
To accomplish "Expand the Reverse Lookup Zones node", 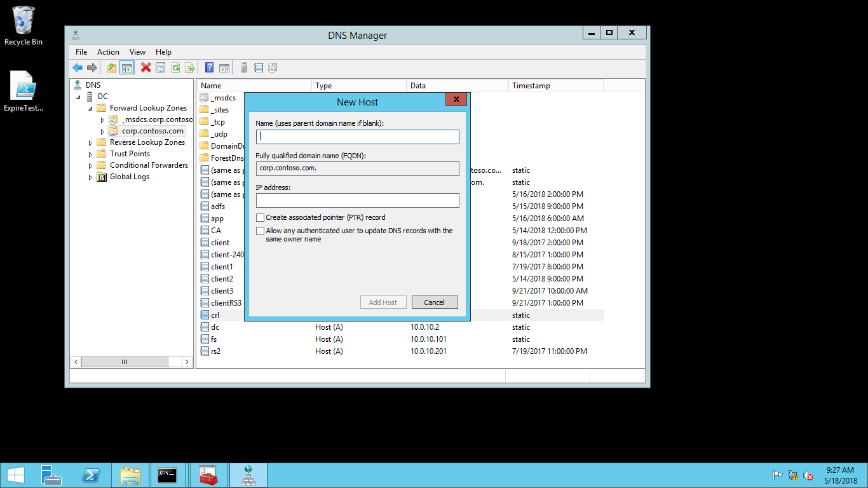I will [90, 142].
